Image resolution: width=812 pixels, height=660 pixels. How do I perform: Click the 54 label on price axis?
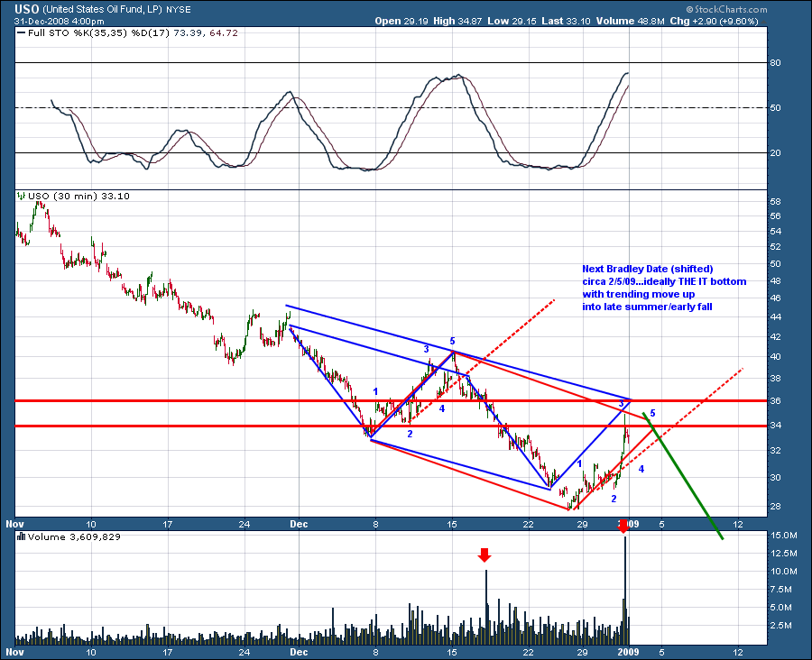tap(776, 231)
